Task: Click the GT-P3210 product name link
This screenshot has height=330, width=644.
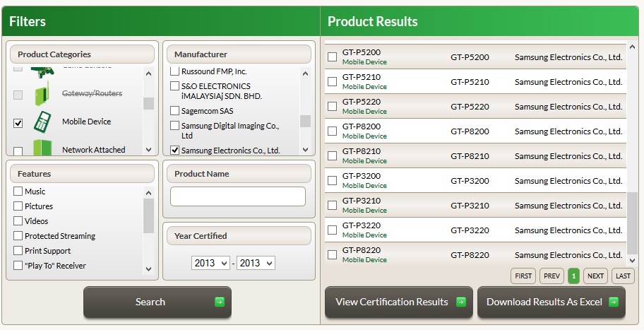Action: (362, 200)
